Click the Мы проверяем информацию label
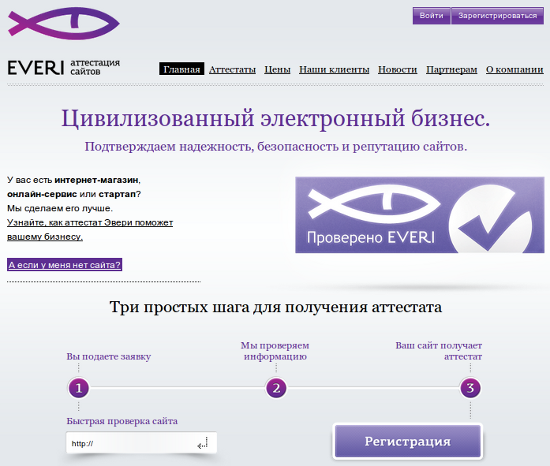The height and width of the screenshot is (466, 550). [x=275, y=351]
